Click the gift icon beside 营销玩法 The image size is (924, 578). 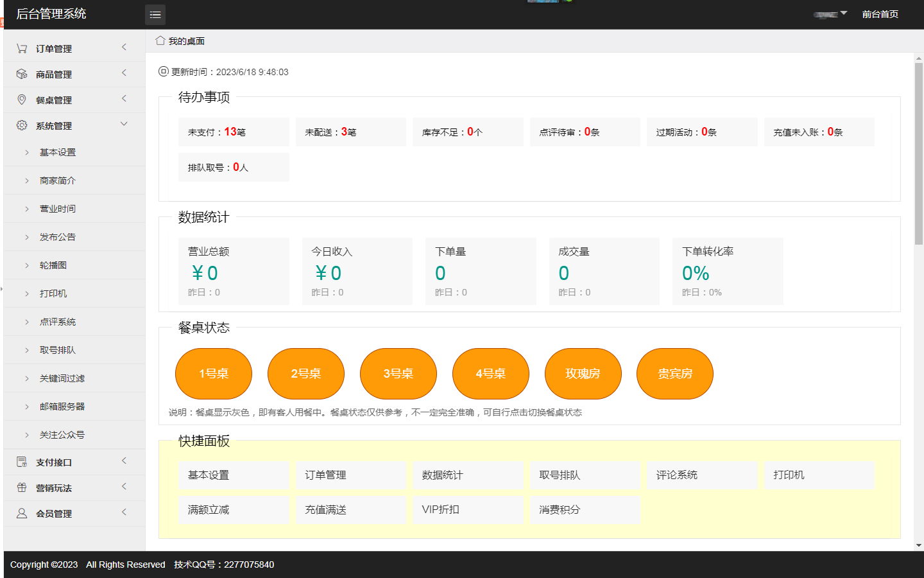coord(22,487)
